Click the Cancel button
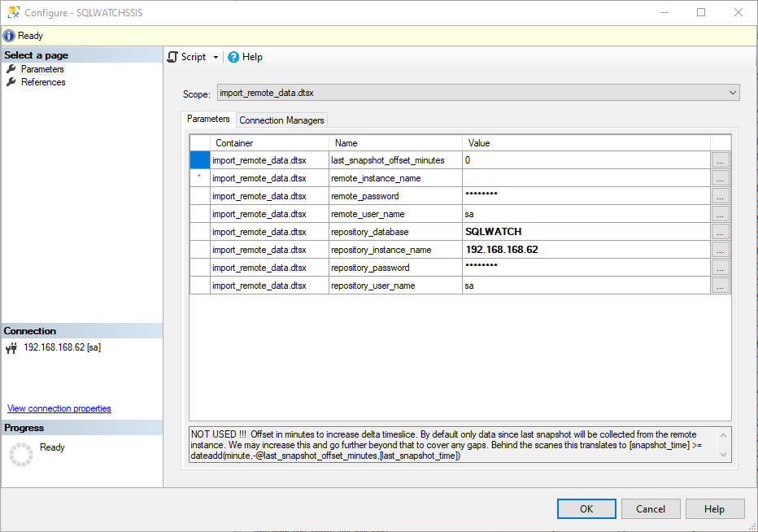This screenshot has height=532, width=758. [x=651, y=508]
